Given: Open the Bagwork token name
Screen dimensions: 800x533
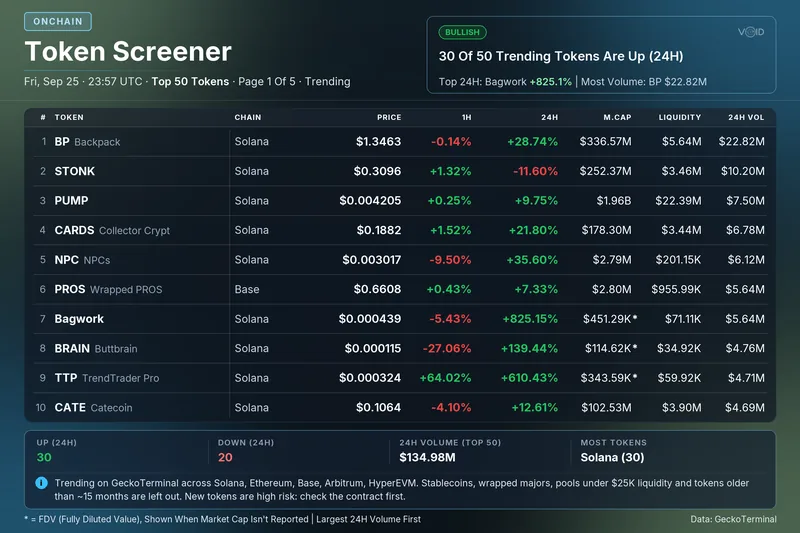Looking at the screenshot, I should (x=79, y=319).
